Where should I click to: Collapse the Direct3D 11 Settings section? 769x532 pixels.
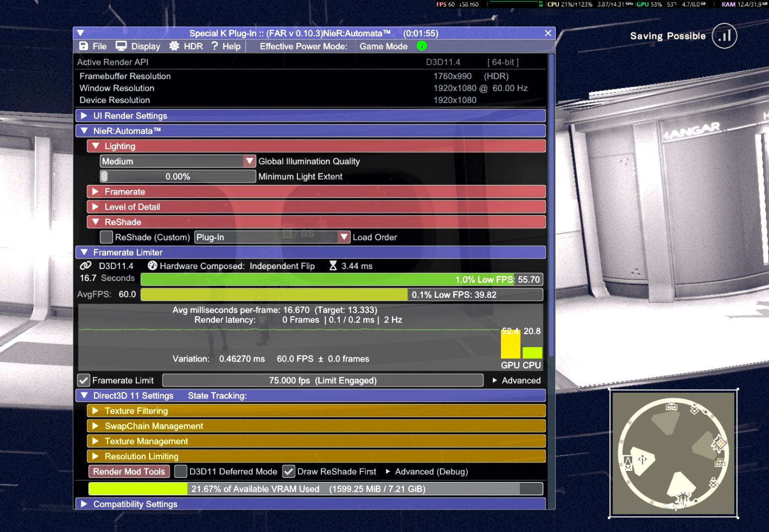pyautogui.click(x=311, y=395)
